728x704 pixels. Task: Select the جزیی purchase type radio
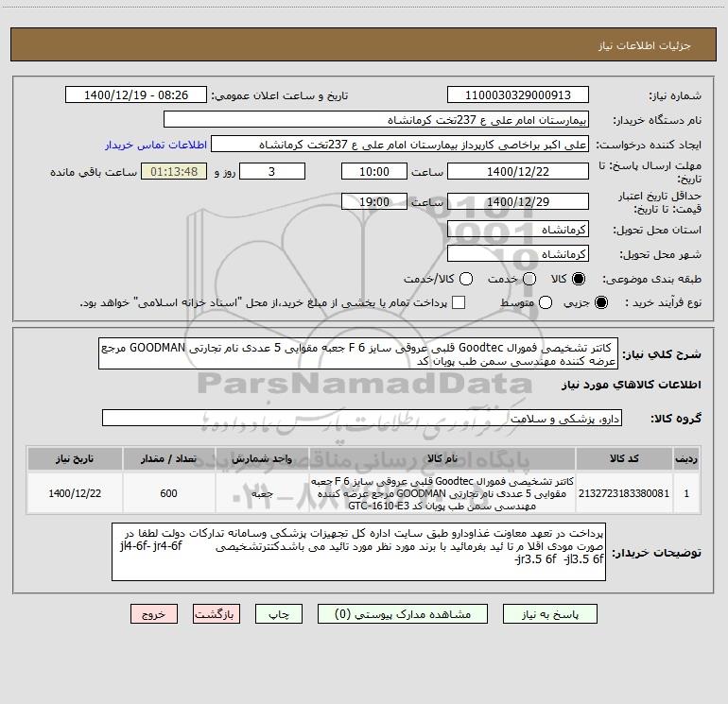(x=600, y=302)
